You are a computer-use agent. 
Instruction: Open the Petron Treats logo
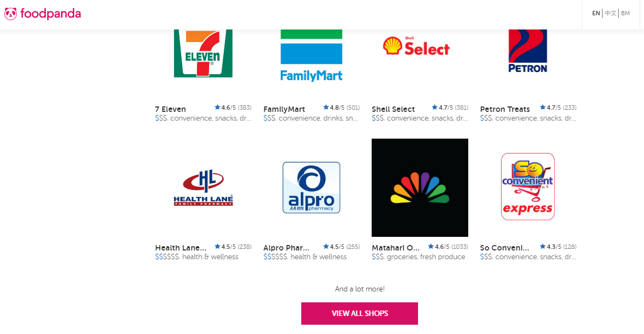[x=528, y=51]
